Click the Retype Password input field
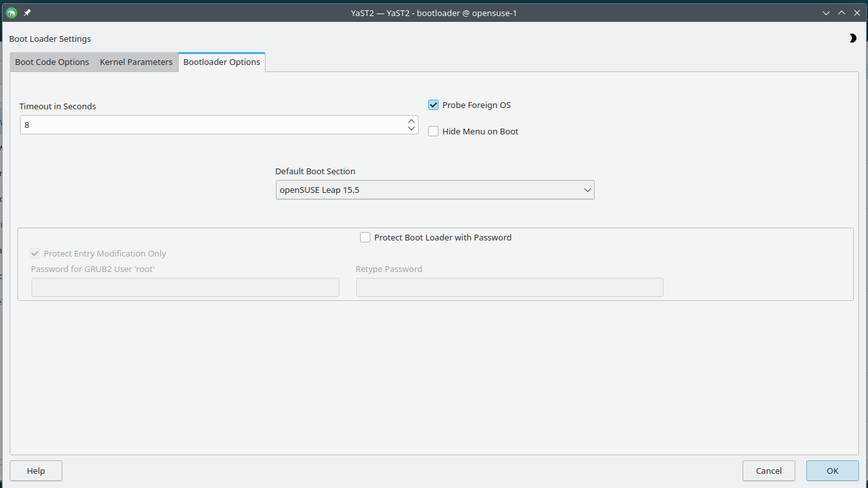The image size is (868, 488). click(509, 287)
